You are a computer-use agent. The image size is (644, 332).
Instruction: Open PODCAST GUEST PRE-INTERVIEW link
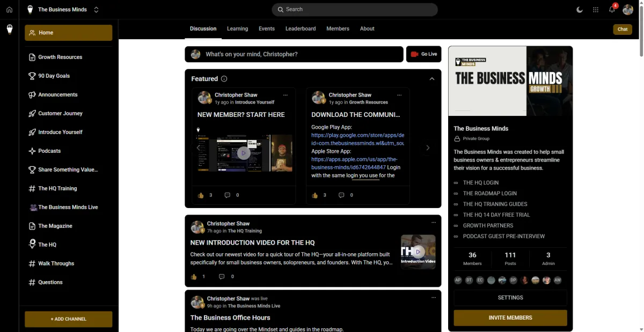[504, 237]
